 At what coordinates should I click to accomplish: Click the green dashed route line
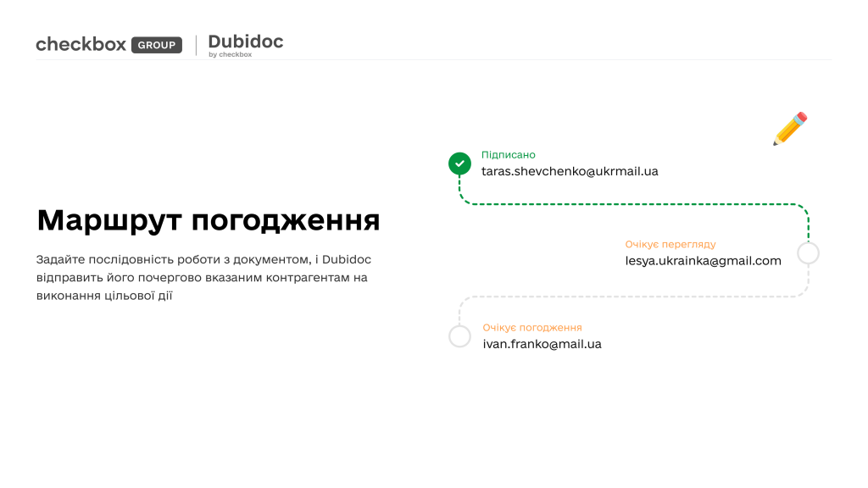click(x=636, y=204)
